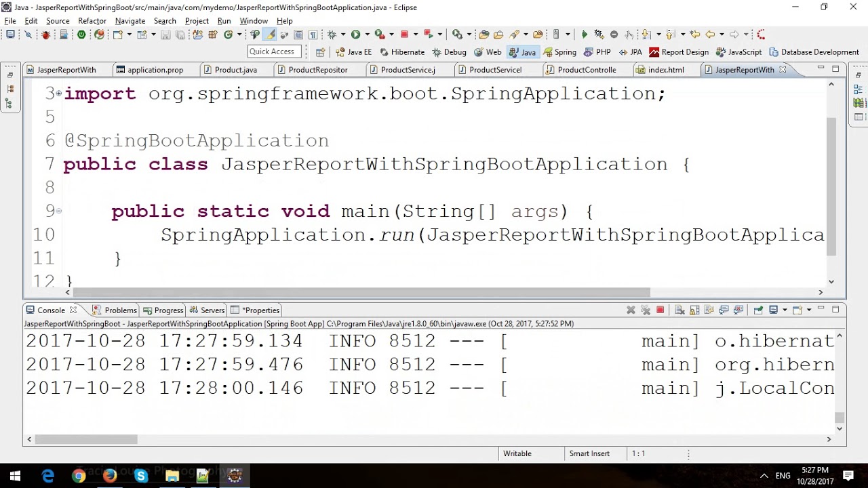Open the Problems view tab

coord(115,310)
